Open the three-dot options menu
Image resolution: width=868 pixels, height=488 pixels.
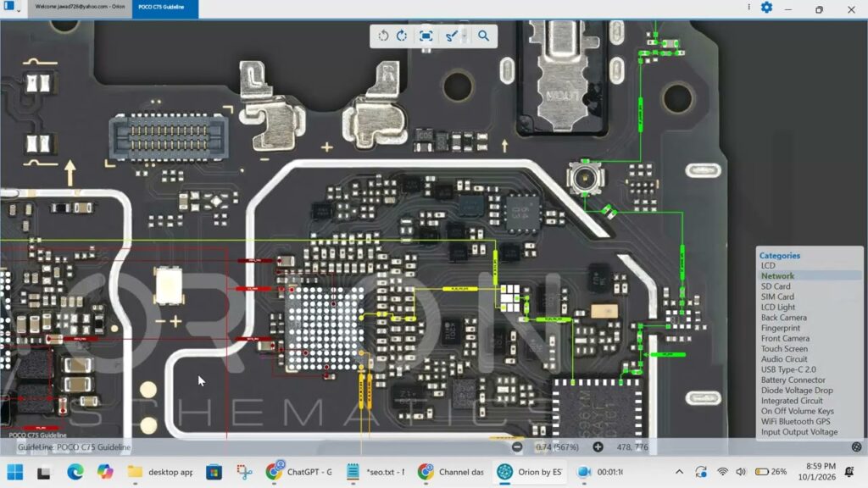749,7
